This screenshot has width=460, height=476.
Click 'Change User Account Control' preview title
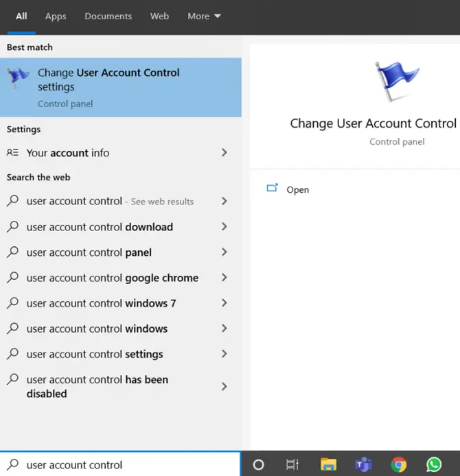[373, 123]
